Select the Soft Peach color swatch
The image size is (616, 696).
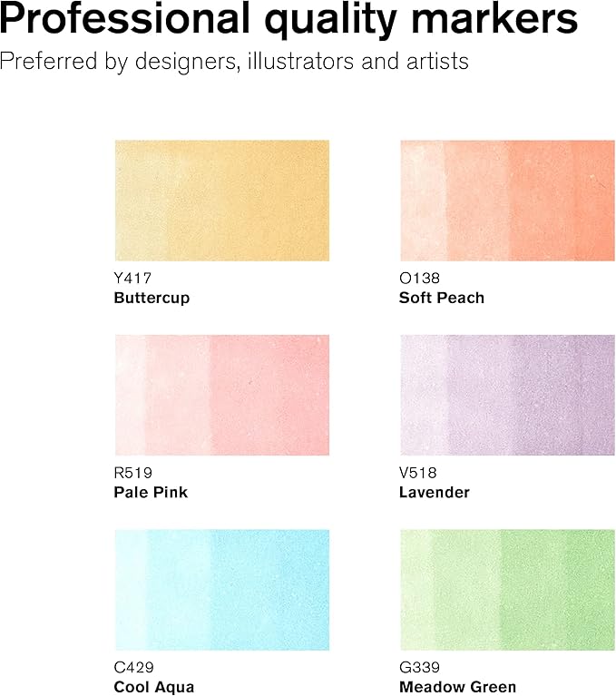click(506, 201)
